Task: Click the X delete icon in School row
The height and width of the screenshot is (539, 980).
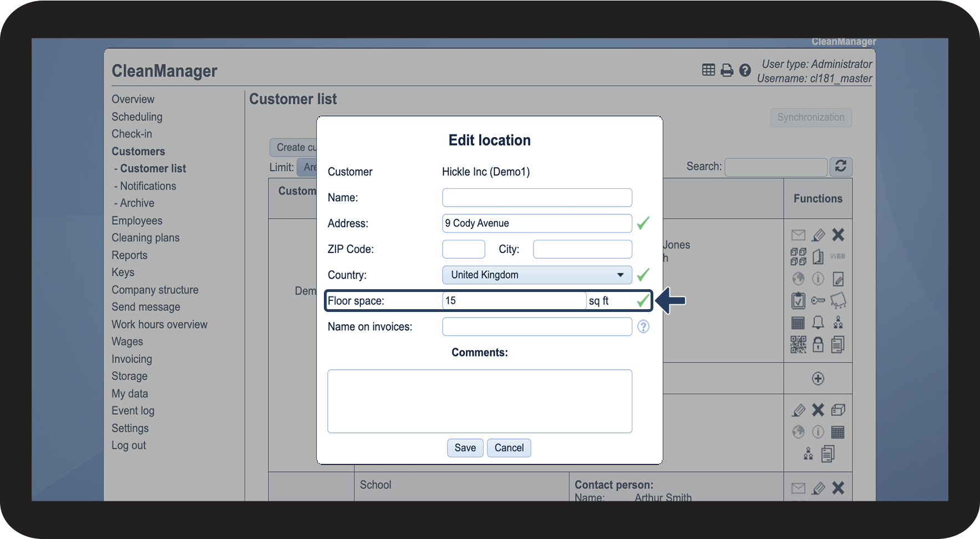Action: tap(838, 488)
